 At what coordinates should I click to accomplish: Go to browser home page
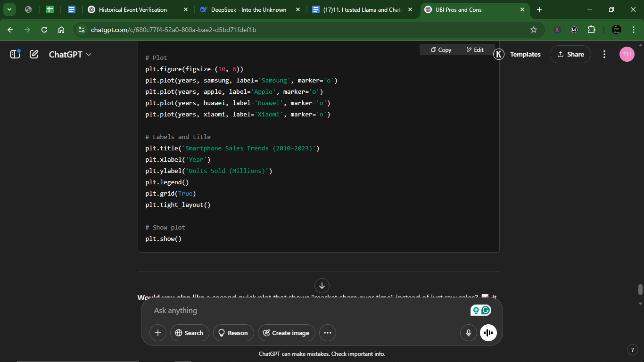(61, 30)
